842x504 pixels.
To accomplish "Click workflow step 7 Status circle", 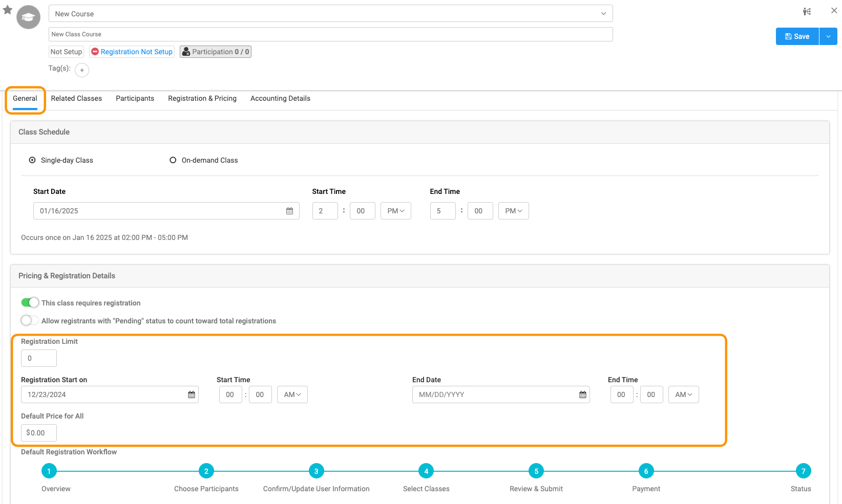I will click(x=804, y=471).
